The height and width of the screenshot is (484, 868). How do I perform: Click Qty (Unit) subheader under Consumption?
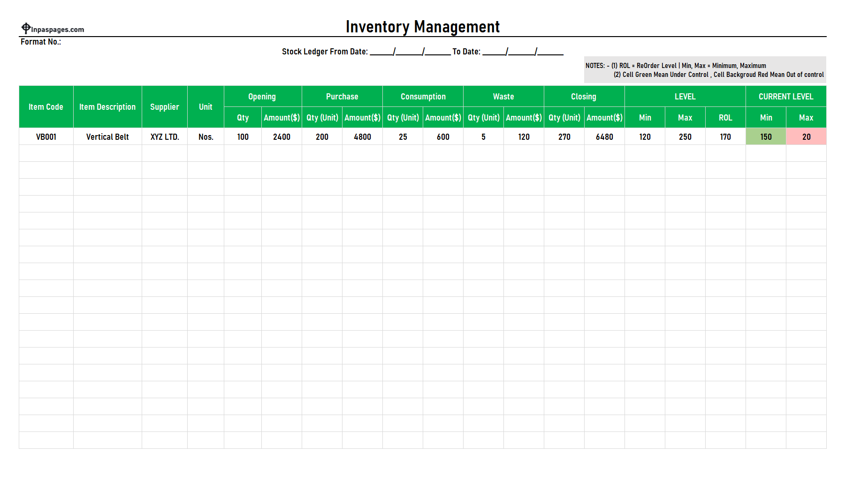coord(403,117)
